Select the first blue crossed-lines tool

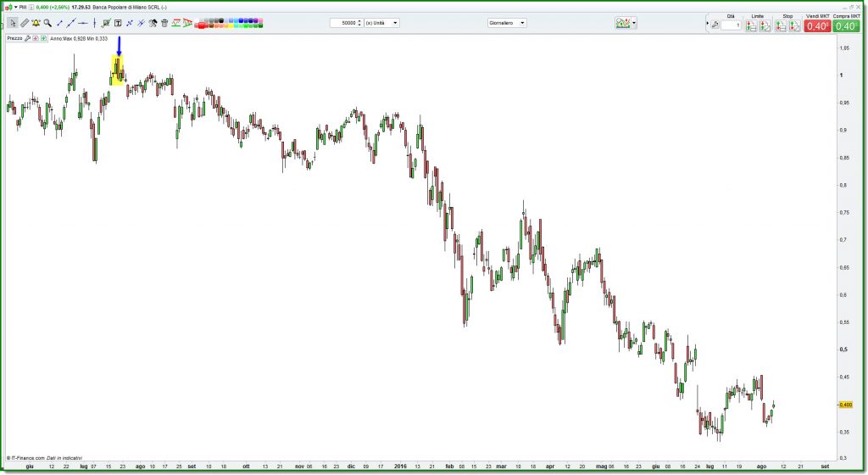point(130,23)
